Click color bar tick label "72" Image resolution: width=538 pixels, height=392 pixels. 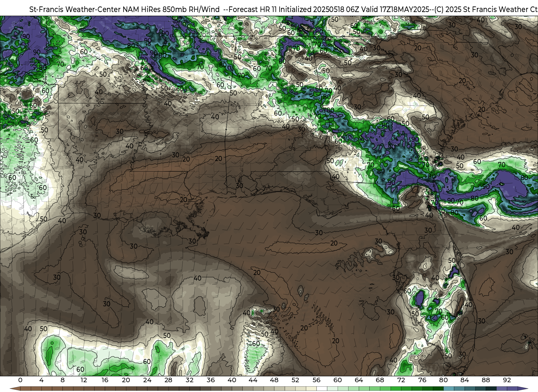[401, 380]
